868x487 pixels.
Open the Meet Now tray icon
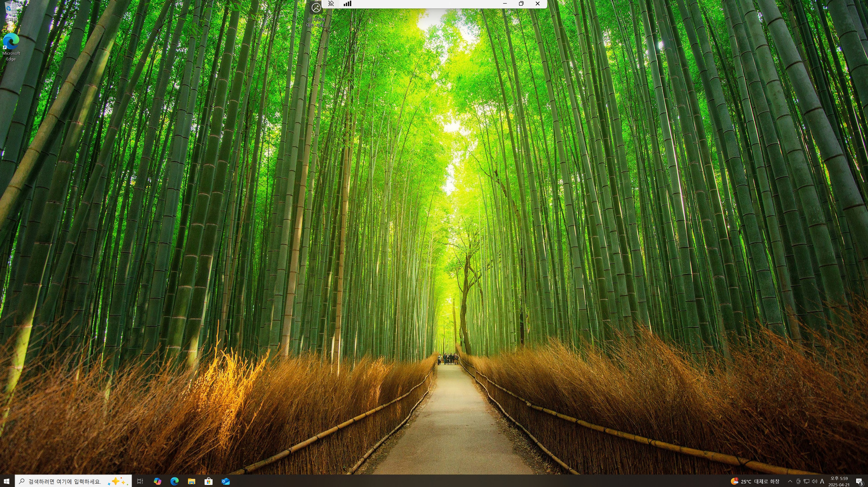pyautogui.click(x=798, y=481)
